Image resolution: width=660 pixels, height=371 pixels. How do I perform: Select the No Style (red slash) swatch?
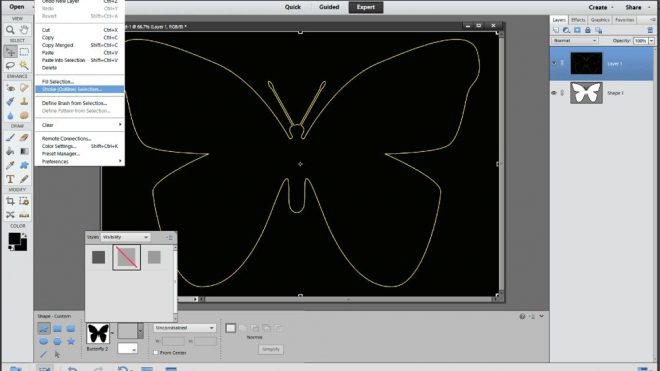[127, 257]
